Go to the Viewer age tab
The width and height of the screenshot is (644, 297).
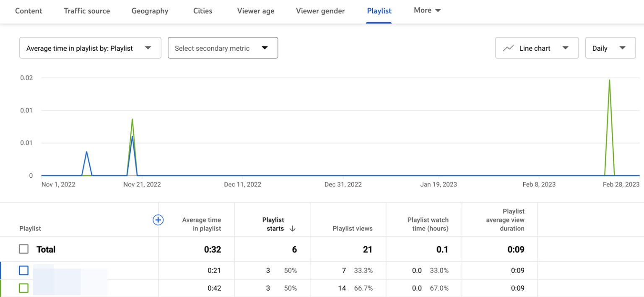[255, 11]
